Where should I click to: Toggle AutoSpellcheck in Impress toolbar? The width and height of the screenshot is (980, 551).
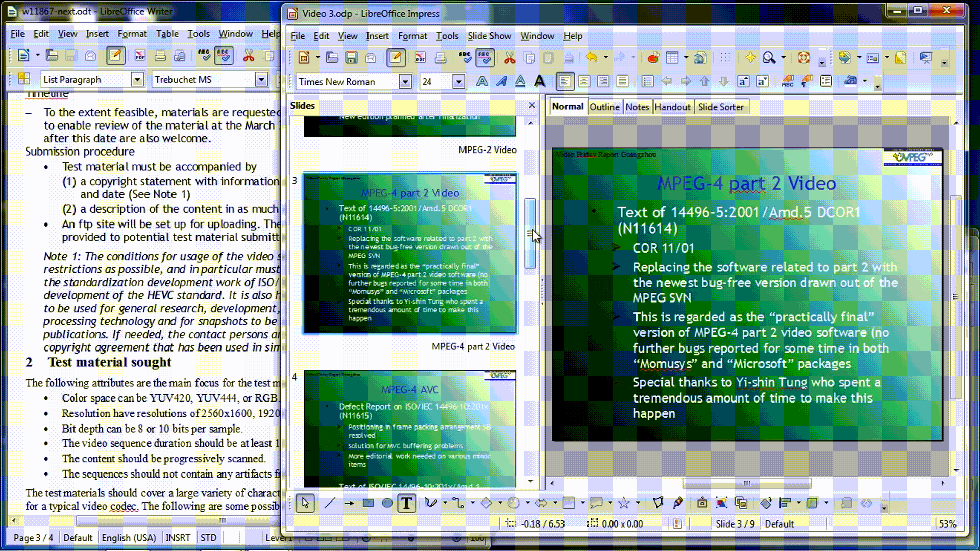click(x=484, y=58)
